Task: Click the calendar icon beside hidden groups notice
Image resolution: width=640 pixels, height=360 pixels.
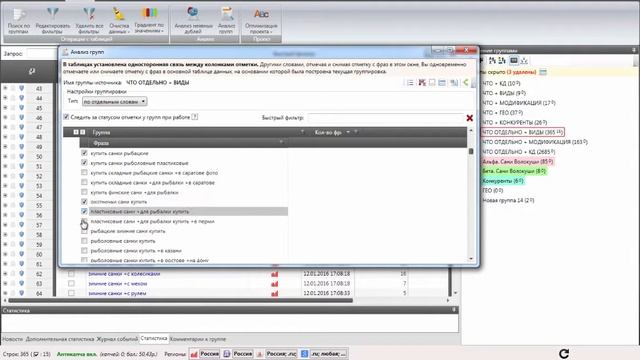Action: pyautogui.click(x=543, y=72)
